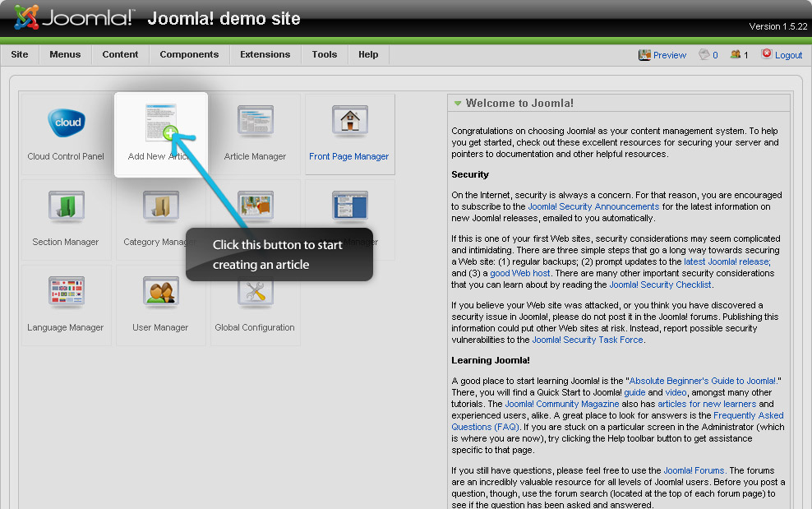
Task: Open the Extensions menu
Action: pos(265,54)
